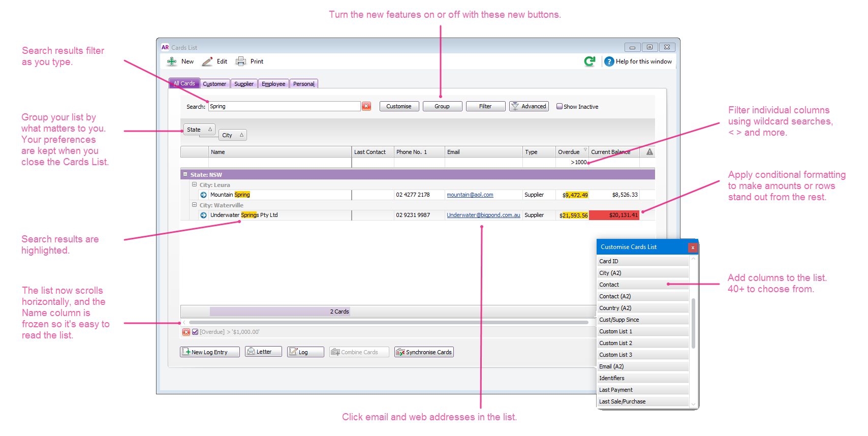Image resolution: width=868 pixels, height=436 pixels.
Task: Select Custom List 1 in Customise list
Action: click(x=643, y=331)
